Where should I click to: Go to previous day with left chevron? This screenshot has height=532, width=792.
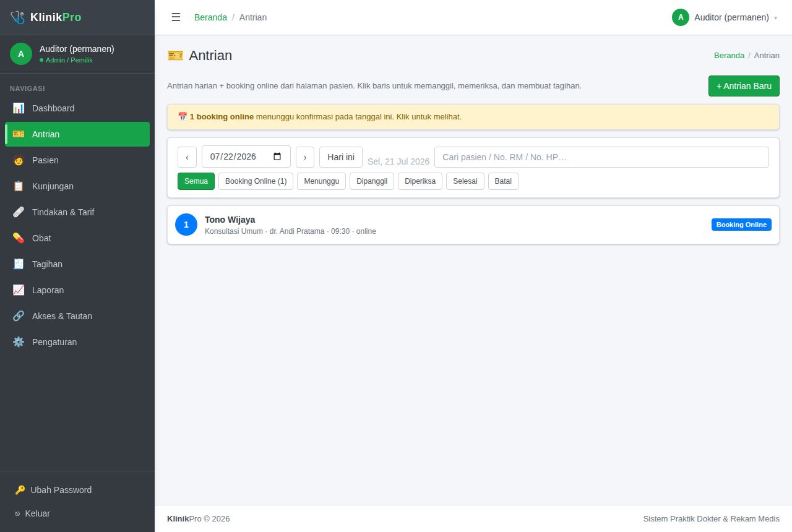click(x=187, y=157)
